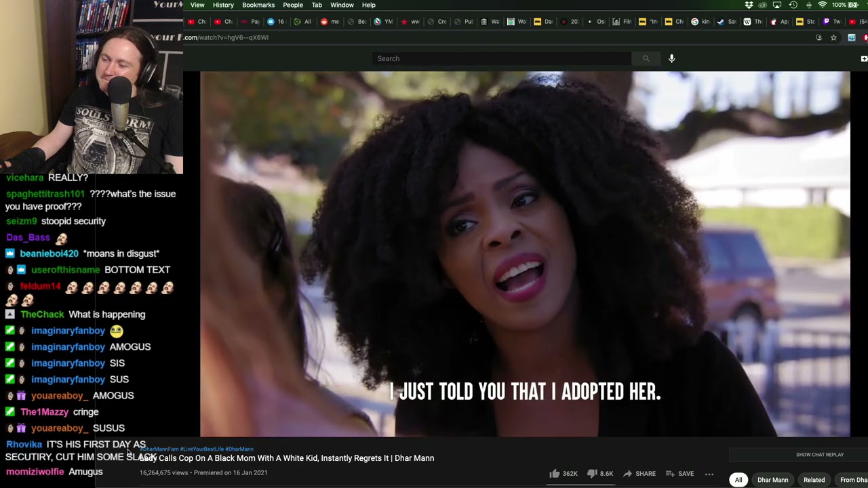The height and width of the screenshot is (488, 868).
Task: Switch to the '20' browser tab
Action: [x=570, y=22]
